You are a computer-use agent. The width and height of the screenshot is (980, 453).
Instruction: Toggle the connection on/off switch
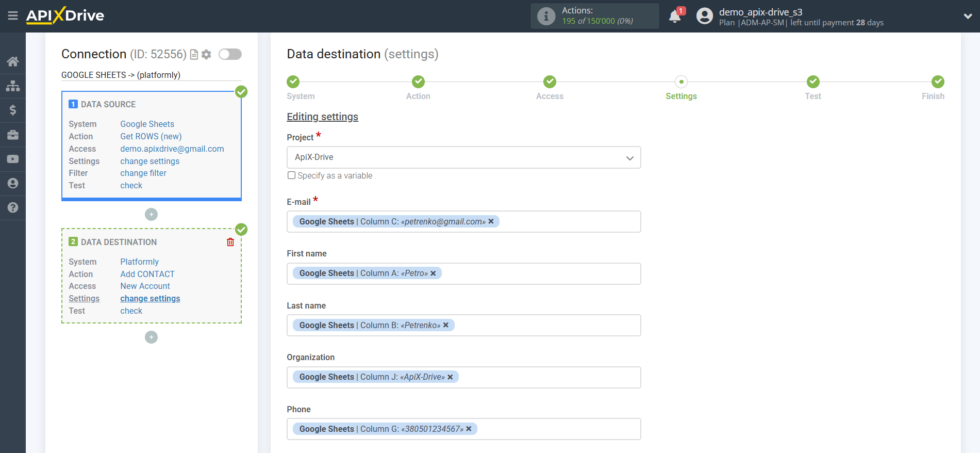pos(230,54)
